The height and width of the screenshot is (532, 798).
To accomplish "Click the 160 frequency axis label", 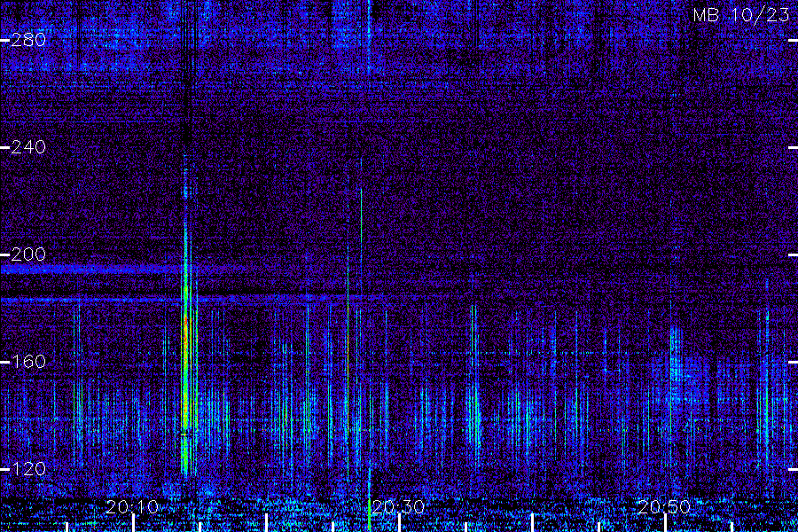I will [28, 362].
